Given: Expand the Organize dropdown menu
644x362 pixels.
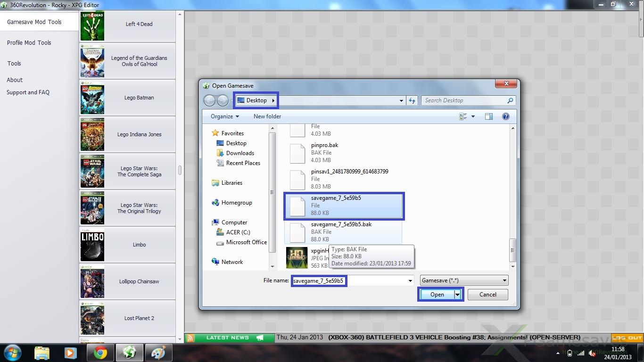Looking at the screenshot, I should [x=224, y=116].
